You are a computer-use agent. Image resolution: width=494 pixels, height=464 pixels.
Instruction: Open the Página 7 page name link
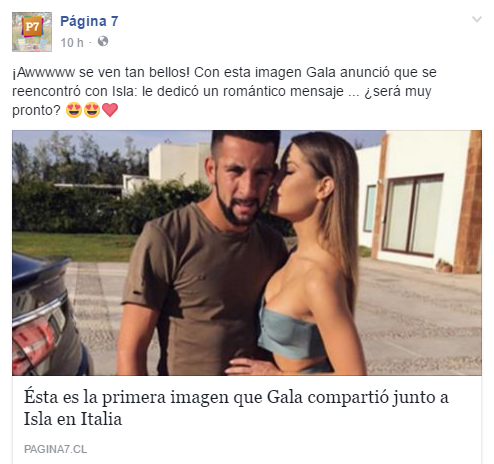click(89, 21)
